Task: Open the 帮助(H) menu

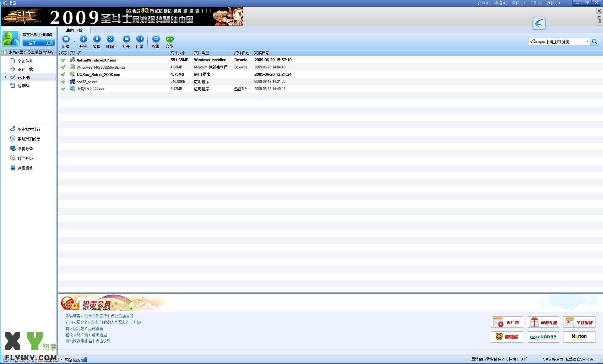Action: [553, 3]
